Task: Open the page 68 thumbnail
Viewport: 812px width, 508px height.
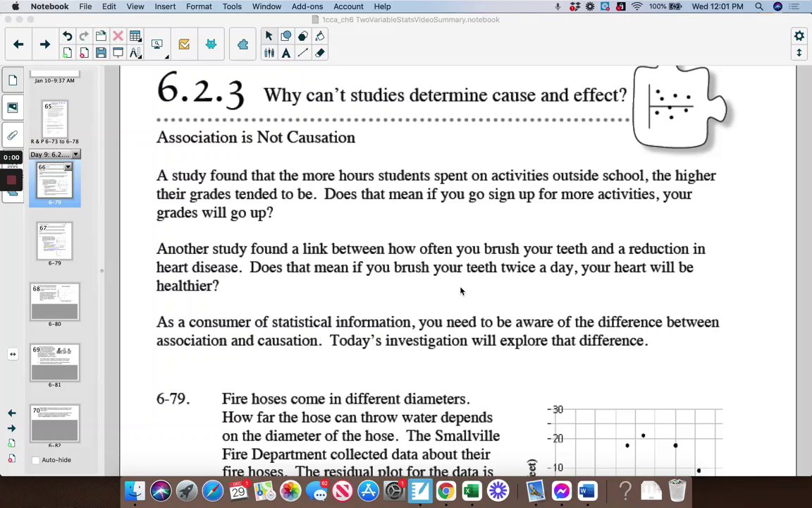Action: [55, 302]
